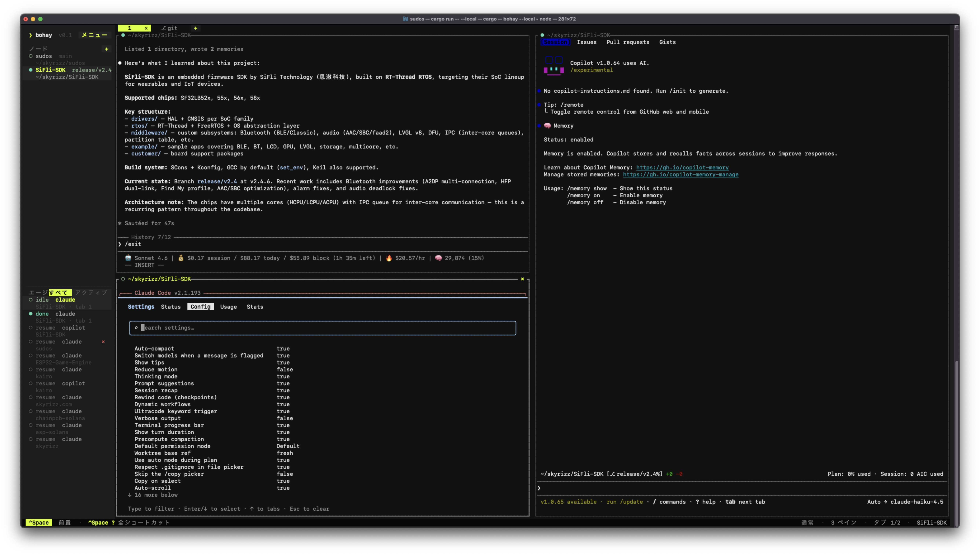
Task: Change the Worktree base ref value
Action: coord(285,453)
